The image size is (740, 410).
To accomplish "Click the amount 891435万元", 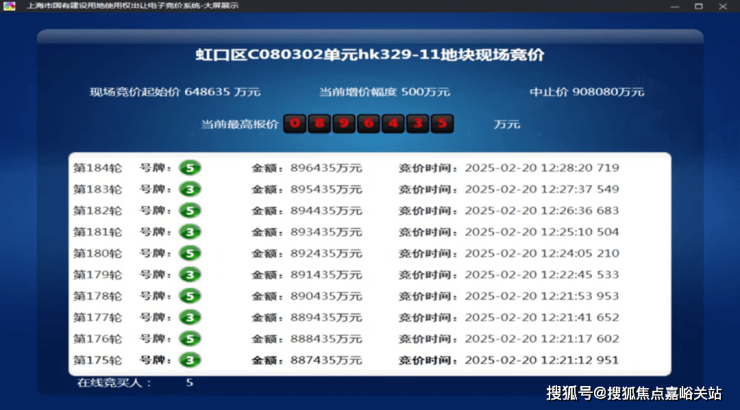I will click(326, 275).
